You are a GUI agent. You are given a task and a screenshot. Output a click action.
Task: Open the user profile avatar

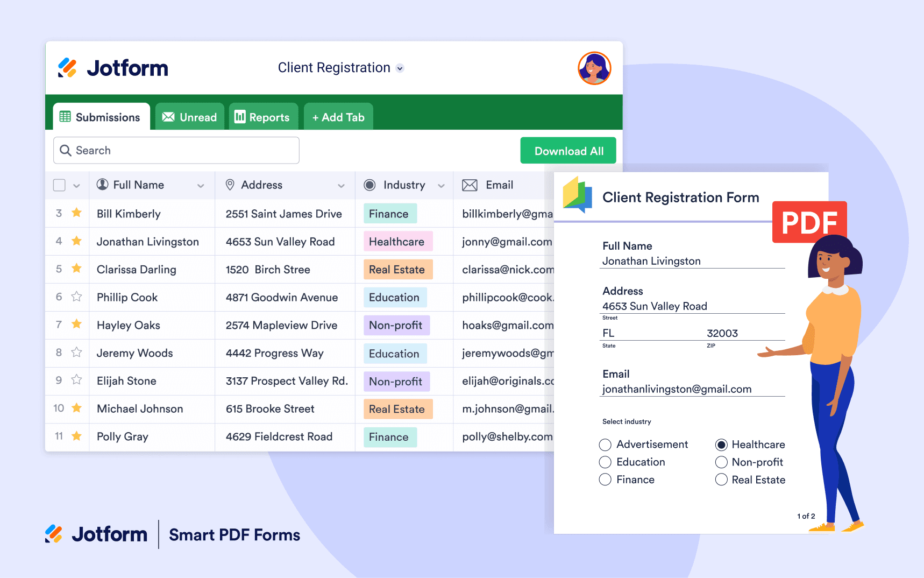(595, 68)
